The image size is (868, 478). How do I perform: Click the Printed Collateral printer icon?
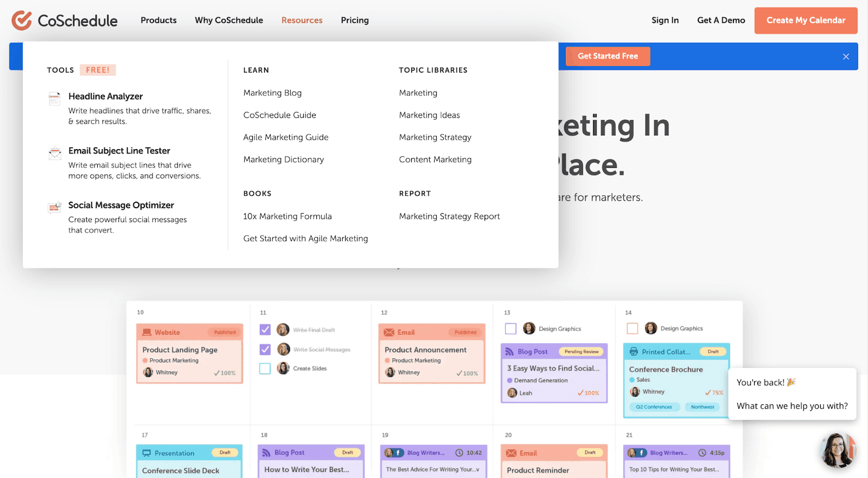pos(634,352)
